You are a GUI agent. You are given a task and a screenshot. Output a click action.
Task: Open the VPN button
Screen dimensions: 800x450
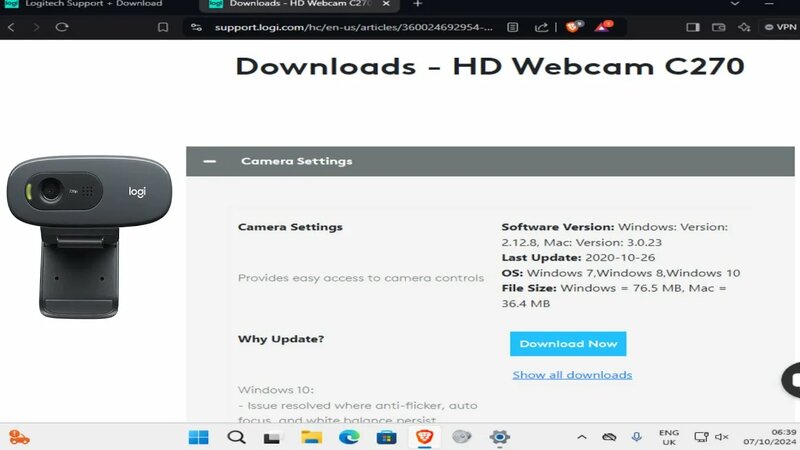780,27
